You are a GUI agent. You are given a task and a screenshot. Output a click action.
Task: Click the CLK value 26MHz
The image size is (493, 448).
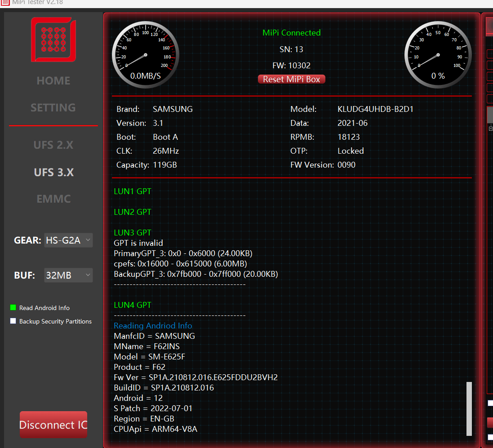click(166, 151)
